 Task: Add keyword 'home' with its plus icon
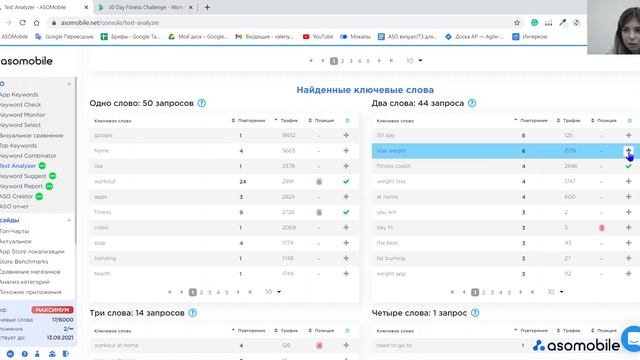pyautogui.click(x=346, y=151)
